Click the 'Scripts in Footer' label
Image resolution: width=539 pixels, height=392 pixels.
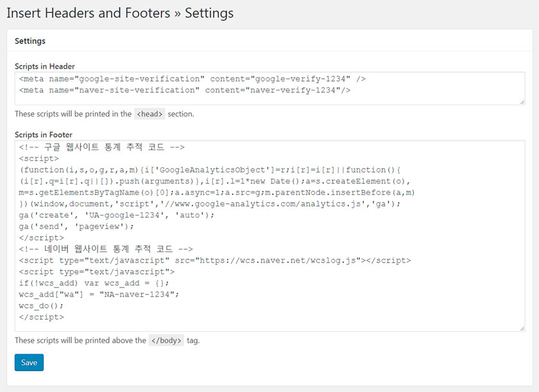[x=44, y=135]
